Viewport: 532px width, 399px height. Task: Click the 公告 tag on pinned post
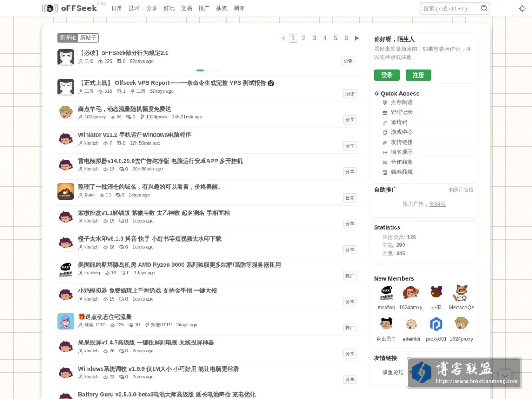coord(348,61)
